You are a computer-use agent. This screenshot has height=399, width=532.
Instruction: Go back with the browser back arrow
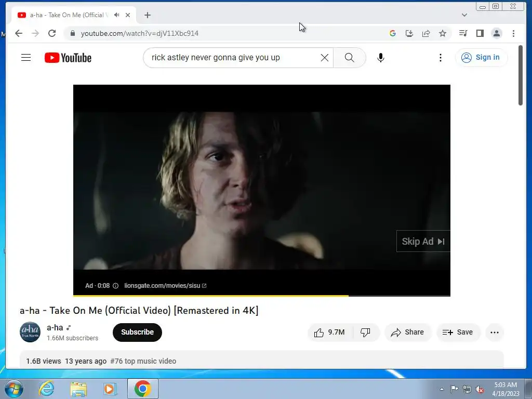[19, 33]
